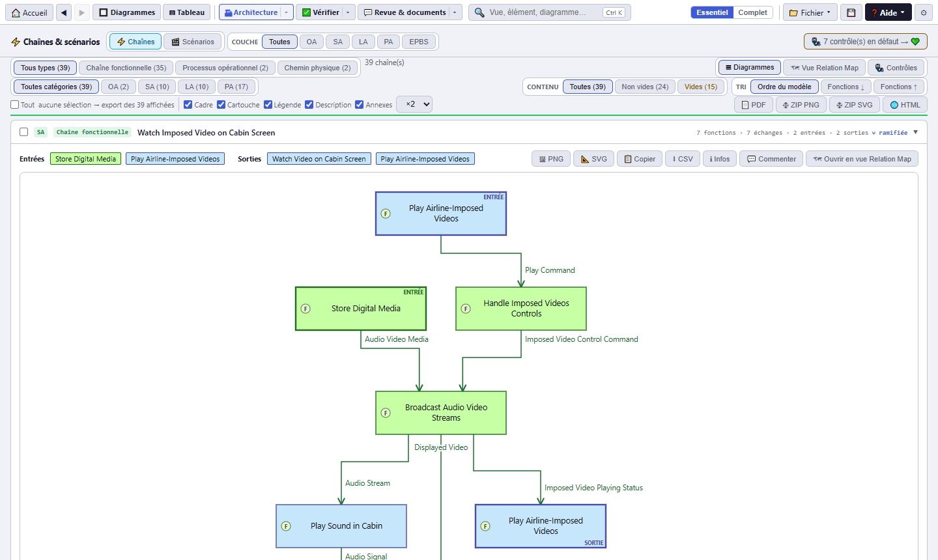Image resolution: width=938 pixels, height=560 pixels.
Task: Uncheck the Annexes checkbox
Action: 360,105
